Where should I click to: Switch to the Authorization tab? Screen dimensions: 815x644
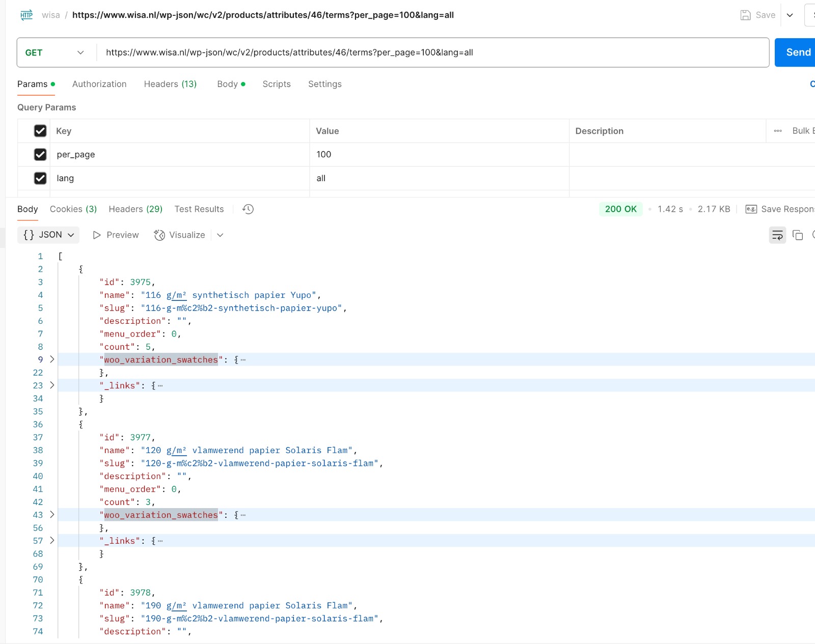pyautogui.click(x=99, y=84)
